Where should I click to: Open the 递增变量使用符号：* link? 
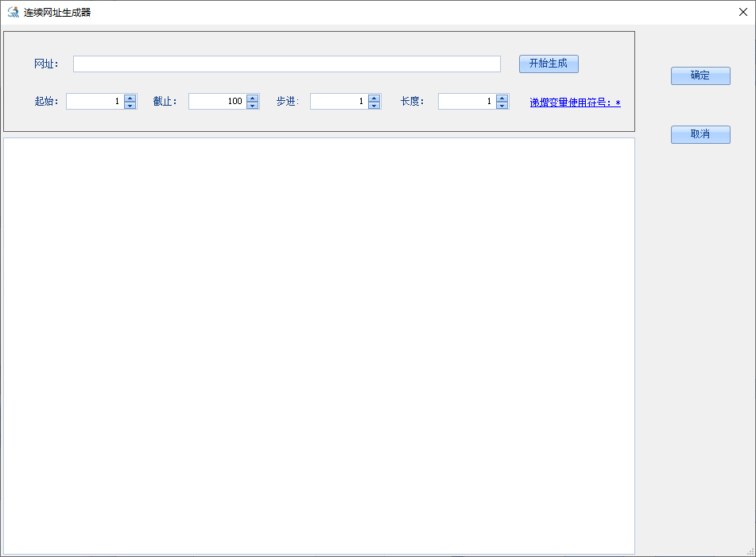(x=575, y=103)
